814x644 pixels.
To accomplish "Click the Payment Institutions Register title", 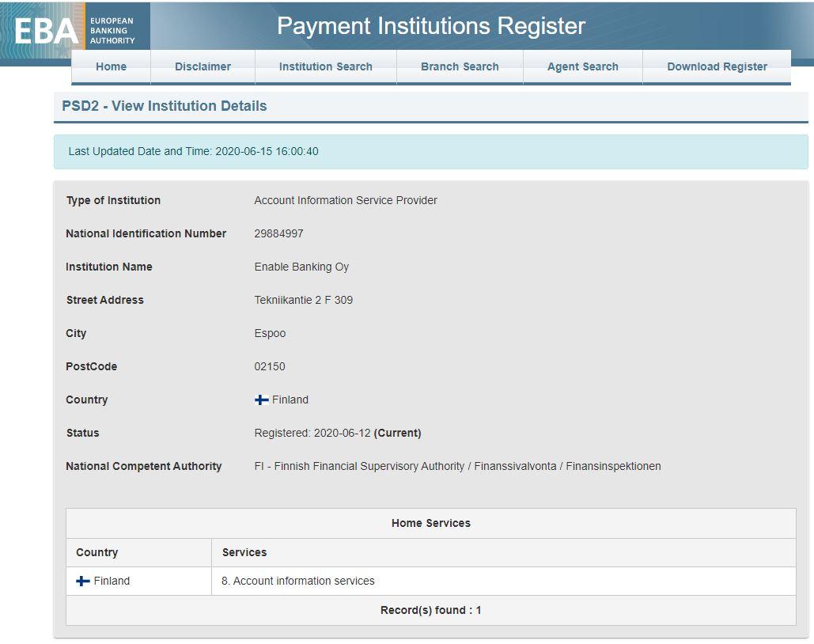I will (x=431, y=26).
